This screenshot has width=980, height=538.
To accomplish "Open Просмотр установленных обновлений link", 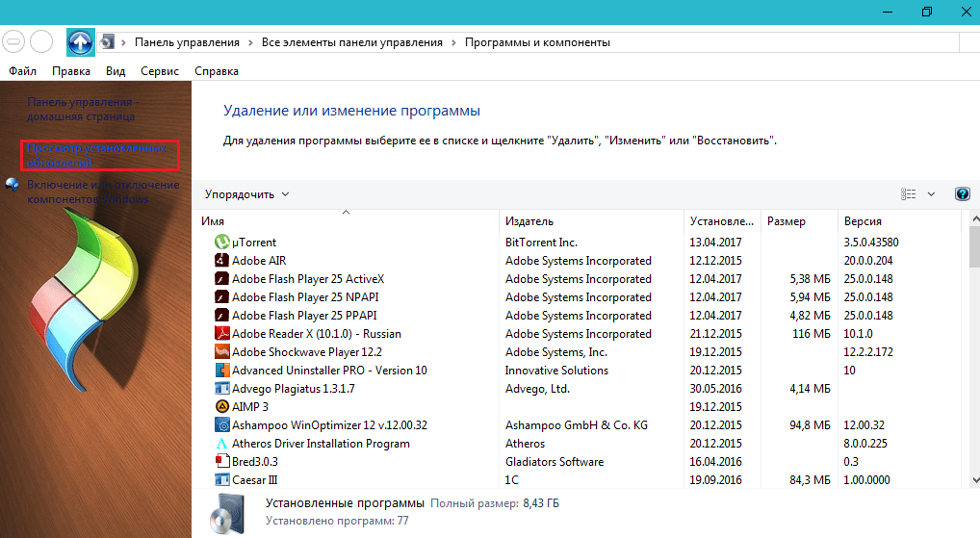I will point(97,156).
